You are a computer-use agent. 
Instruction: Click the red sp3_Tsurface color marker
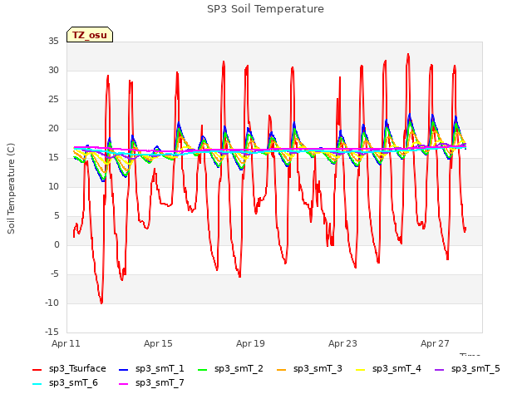37,369
